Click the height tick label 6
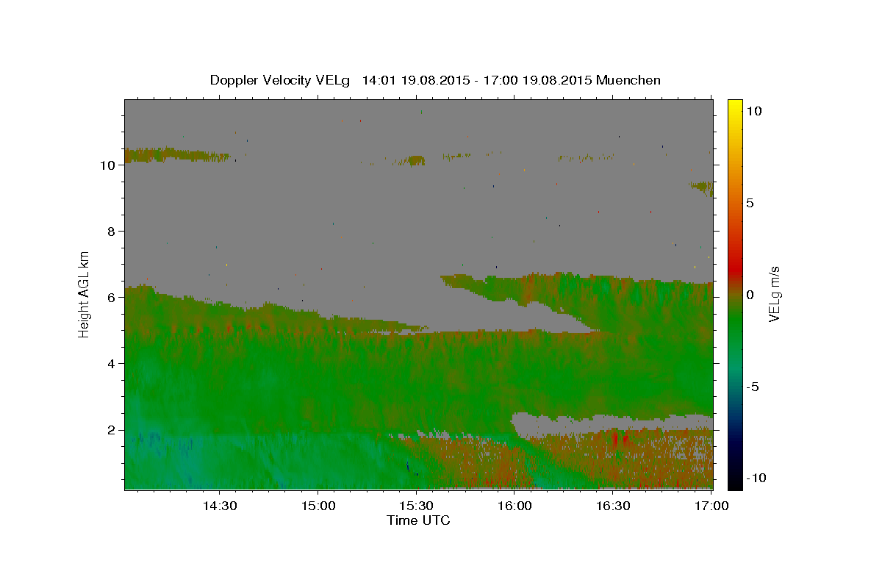This screenshot has height=588, width=882. [110, 297]
